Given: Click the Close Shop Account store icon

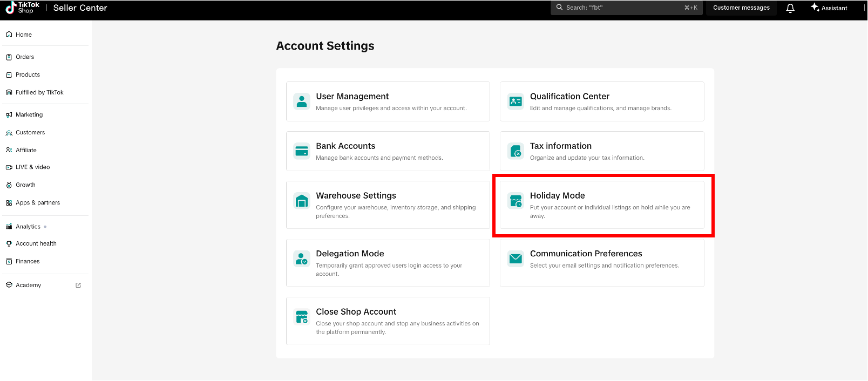Looking at the screenshot, I should point(302,317).
